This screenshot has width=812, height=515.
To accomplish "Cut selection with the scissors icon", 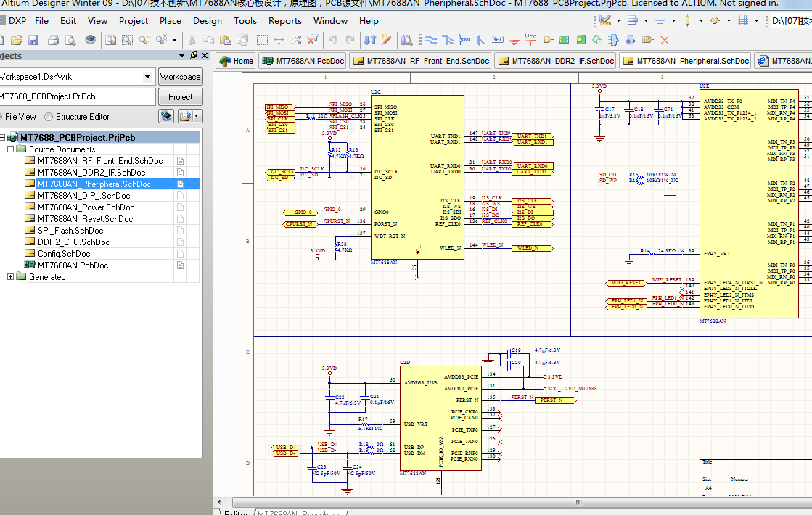I will (x=192, y=40).
